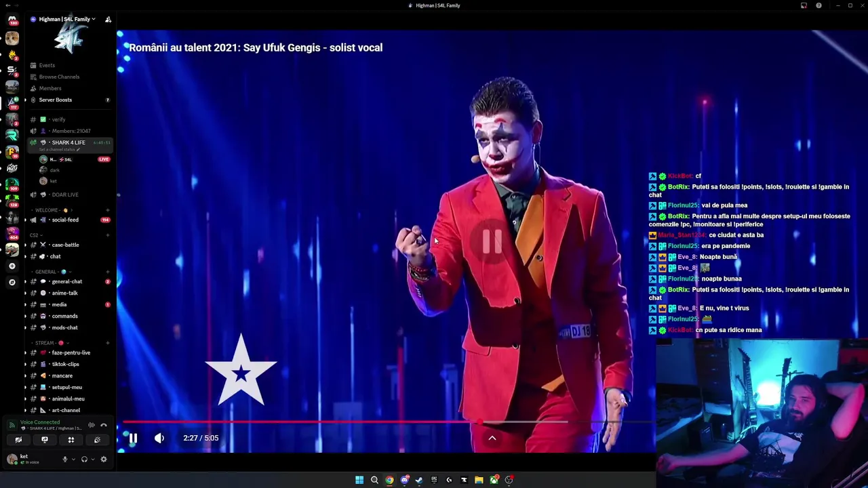Viewport: 868px width, 488px height.
Task: Click the ket user avatar
Action: click(x=12, y=459)
